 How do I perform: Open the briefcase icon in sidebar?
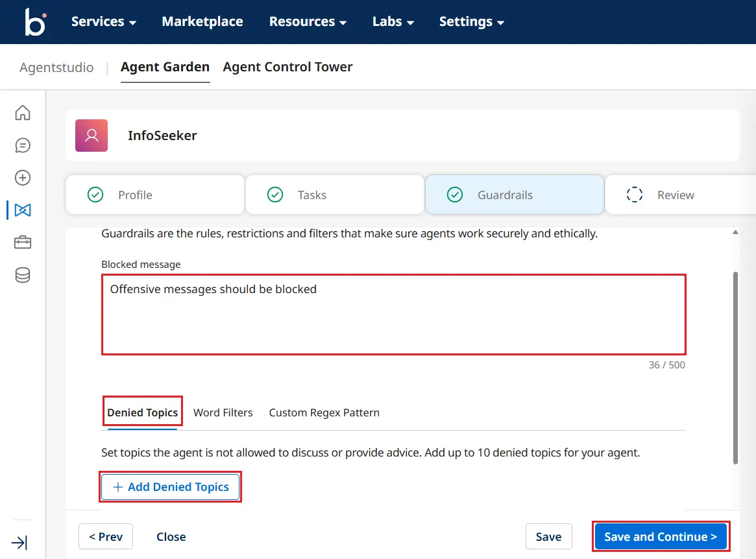pos(23,243)
